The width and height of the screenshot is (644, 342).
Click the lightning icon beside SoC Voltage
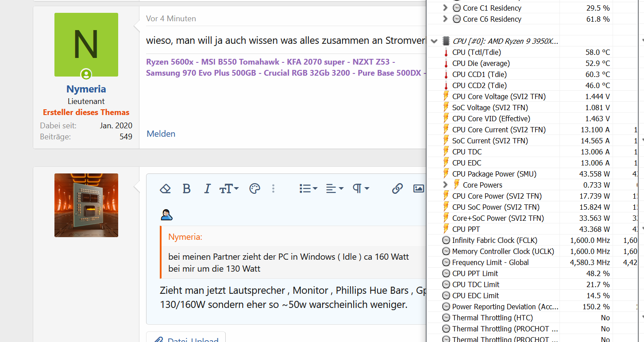pyautogui.click(x=446, y=108)
